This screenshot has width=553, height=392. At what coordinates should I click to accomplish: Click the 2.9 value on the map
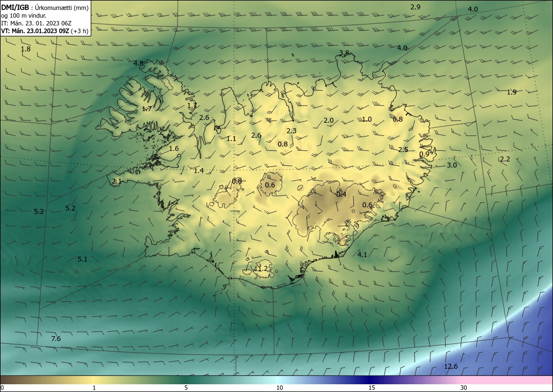click(x=415, y=7)
